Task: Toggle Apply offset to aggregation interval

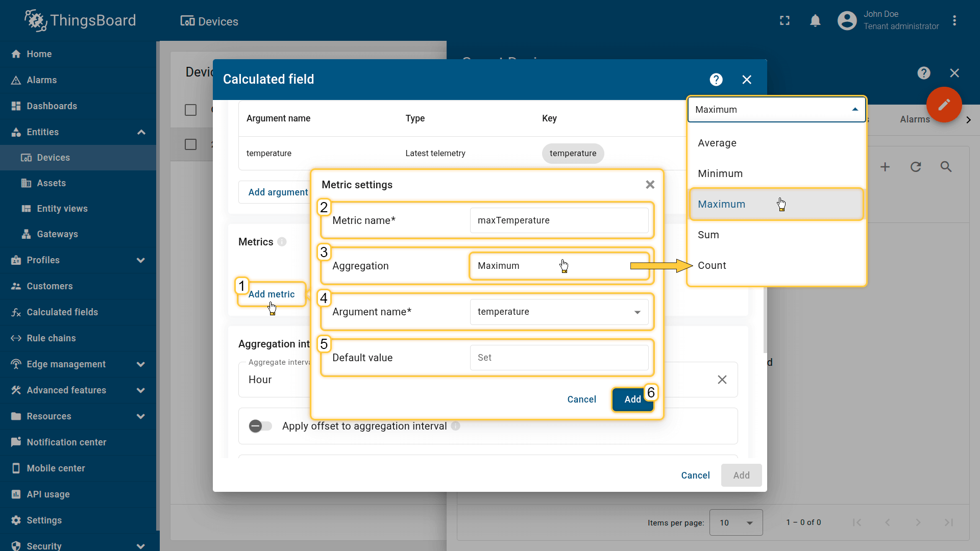Action: [x=260, y=426]
